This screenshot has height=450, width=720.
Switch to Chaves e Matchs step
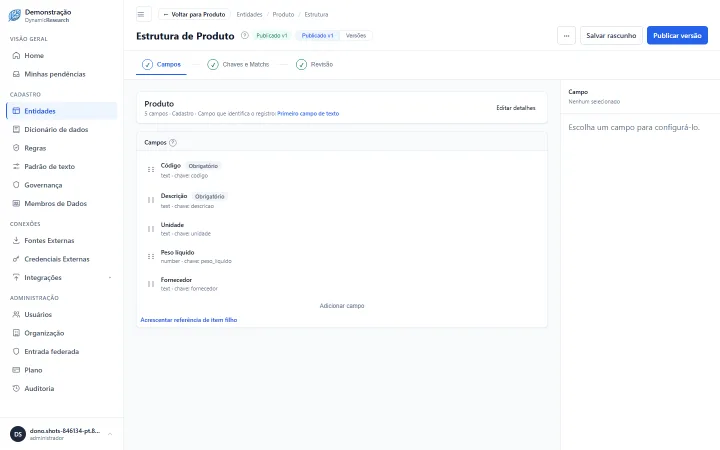click(x=238, y=64)
